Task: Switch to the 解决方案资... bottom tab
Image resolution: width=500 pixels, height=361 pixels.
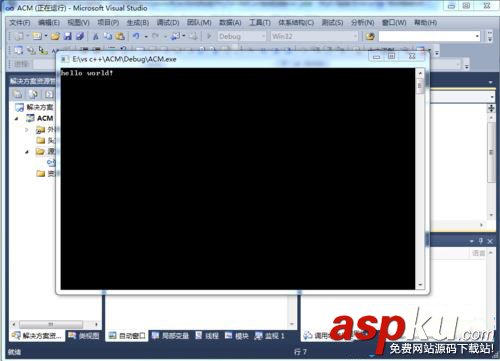Action: pyautogui.click(x=37, y=336)
